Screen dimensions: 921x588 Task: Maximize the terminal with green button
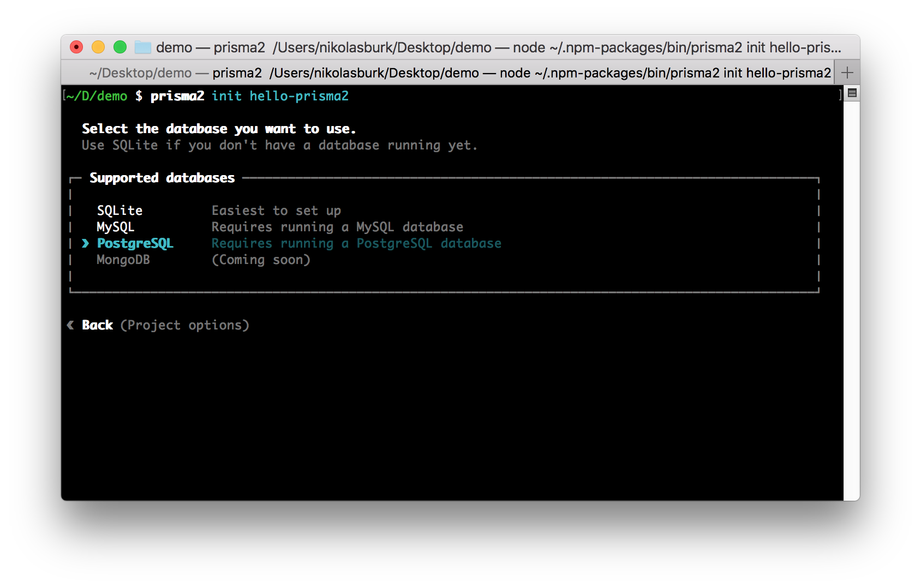(x=120, y=47)
